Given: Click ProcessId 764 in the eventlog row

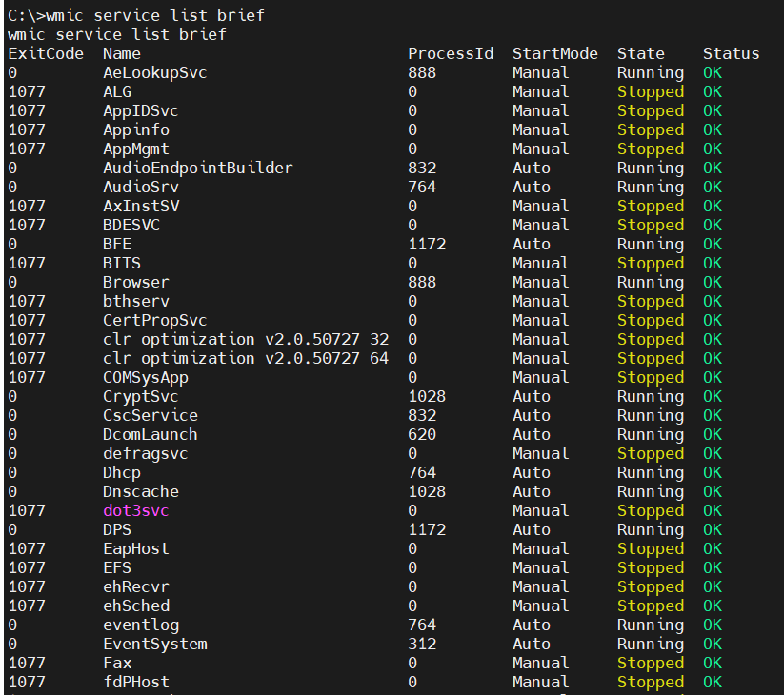Looking at the screenshot, I should tap(422, 625).
